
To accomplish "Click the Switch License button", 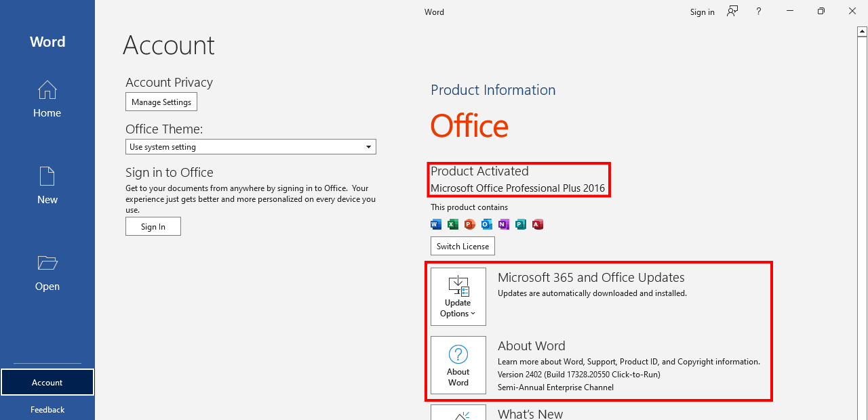I will click(x=462, y=246).
